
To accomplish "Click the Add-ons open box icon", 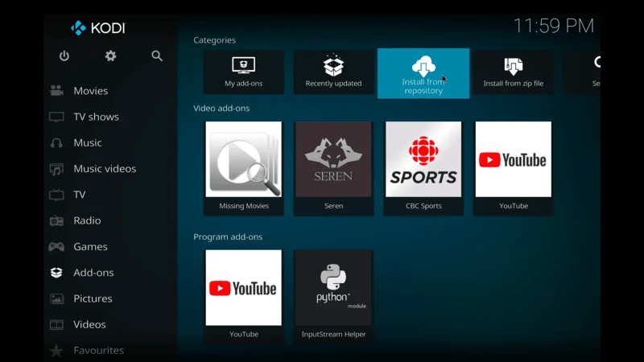I will tap(56, 273).
